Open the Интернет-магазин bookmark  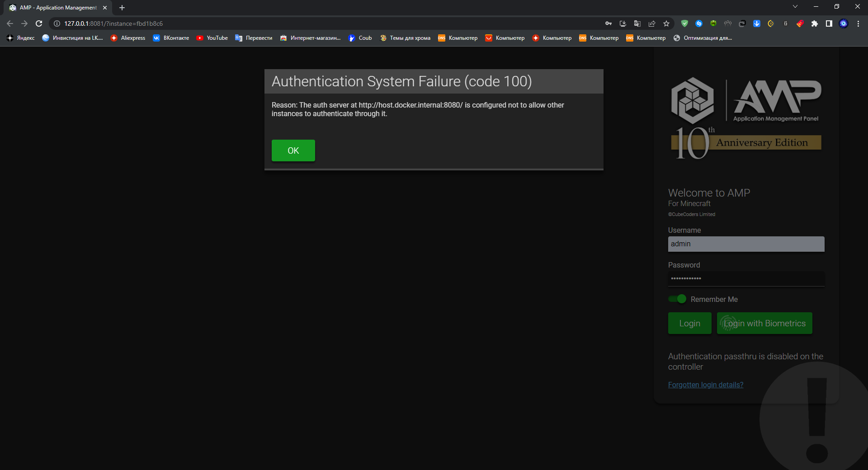click(310, 38)
